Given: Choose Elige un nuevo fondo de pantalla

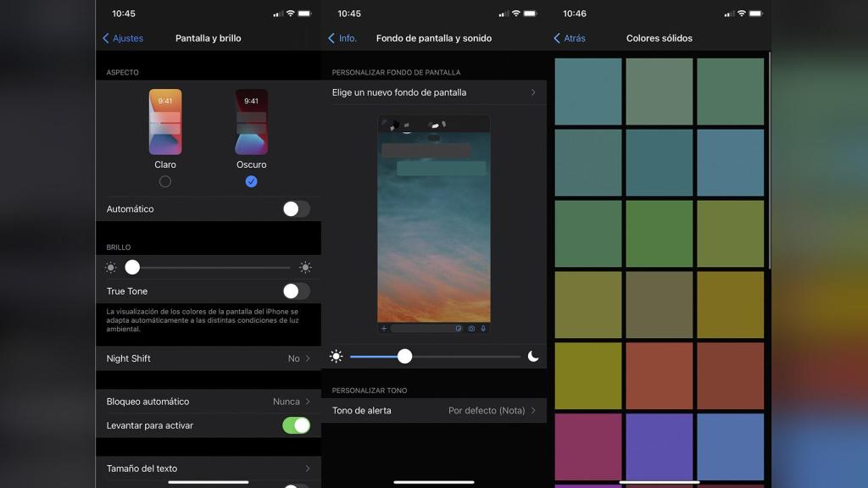Looking at the screenshot, I should click(x=434, y=92).
